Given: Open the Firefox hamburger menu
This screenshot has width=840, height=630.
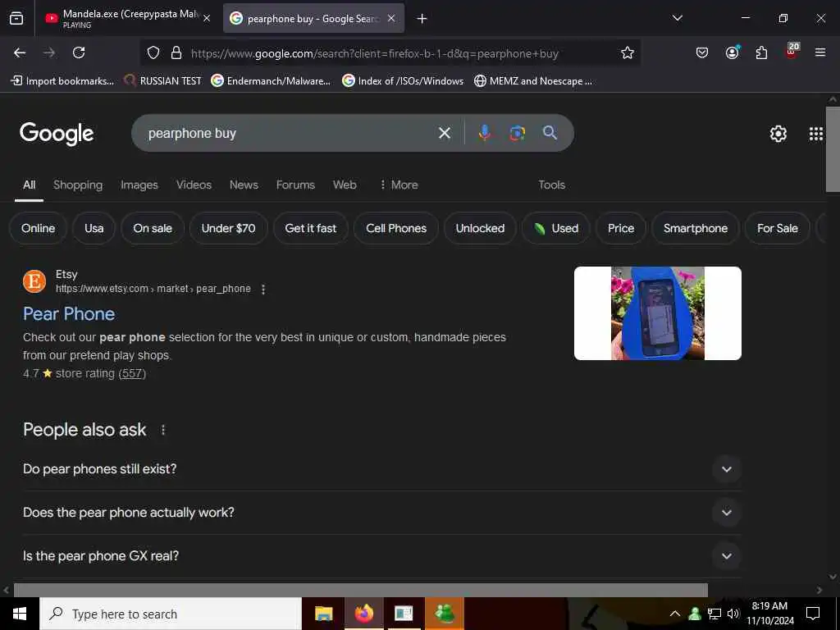Looking at the screenshot, I should pyautogui.click(x=820, y=52).
